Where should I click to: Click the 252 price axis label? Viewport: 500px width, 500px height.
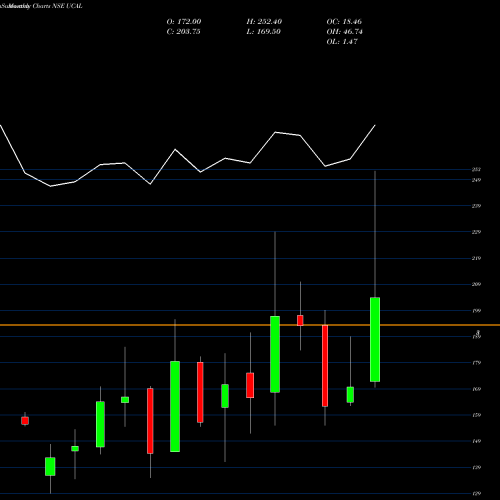[476, 170]
